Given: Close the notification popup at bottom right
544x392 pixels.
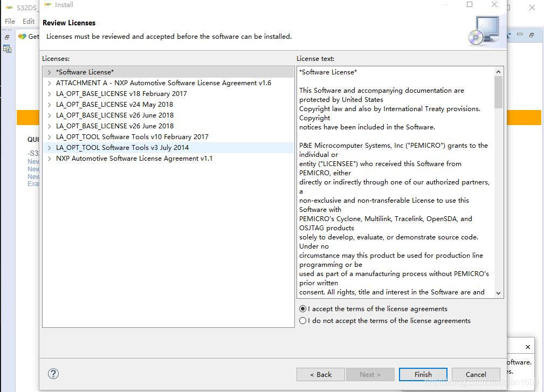Looking at the screenshot, I should (528, 347).
